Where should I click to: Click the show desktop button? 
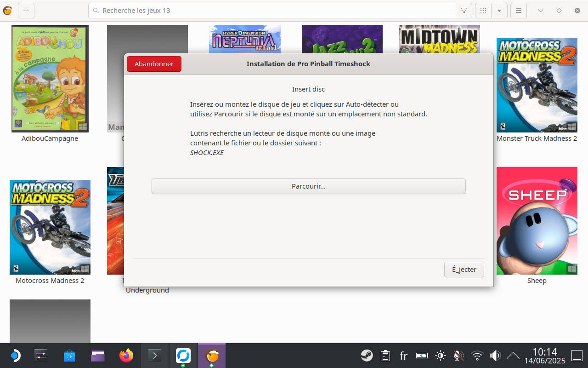[x=577, y=356]
